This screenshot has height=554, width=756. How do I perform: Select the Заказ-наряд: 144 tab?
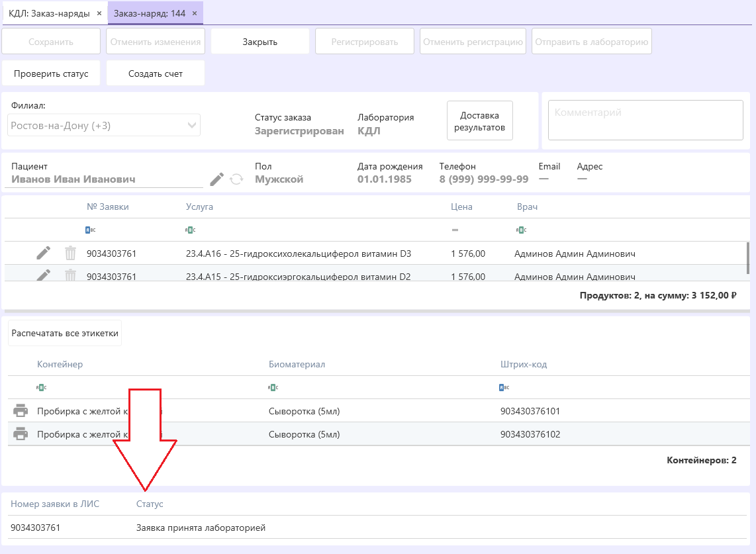tap(150, 13)
